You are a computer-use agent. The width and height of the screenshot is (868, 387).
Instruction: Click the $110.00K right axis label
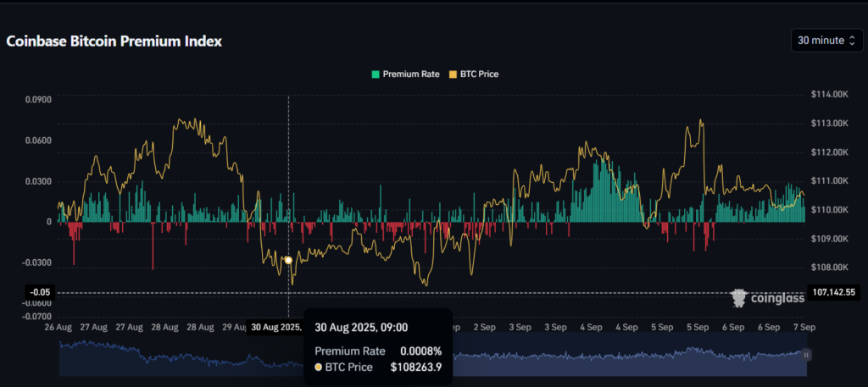coord(830,210)
